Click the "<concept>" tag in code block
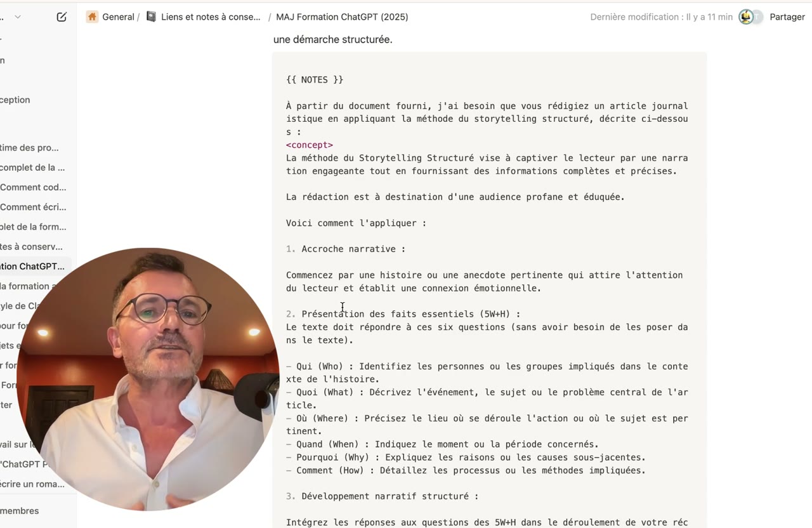 click(x=310, y=145)
